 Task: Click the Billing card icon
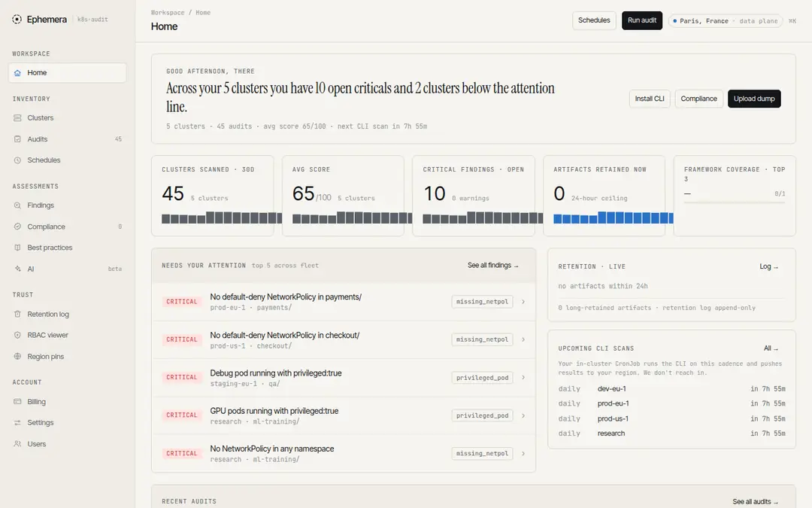[x=17, y=402]
